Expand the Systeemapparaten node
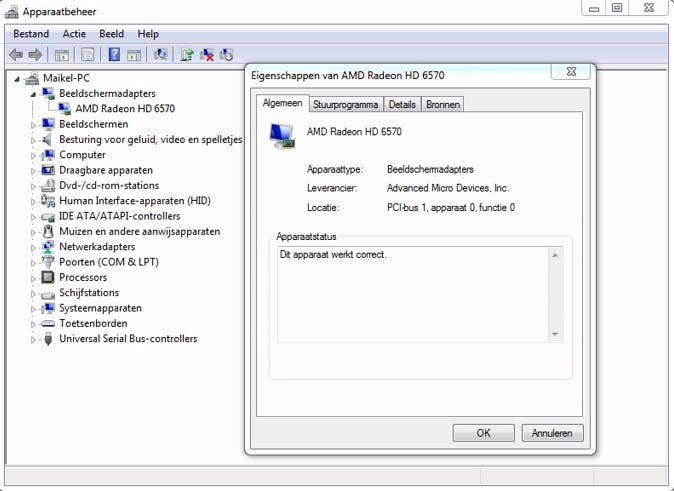Screen dimensions: 674x491 click(x=33, y=309)
